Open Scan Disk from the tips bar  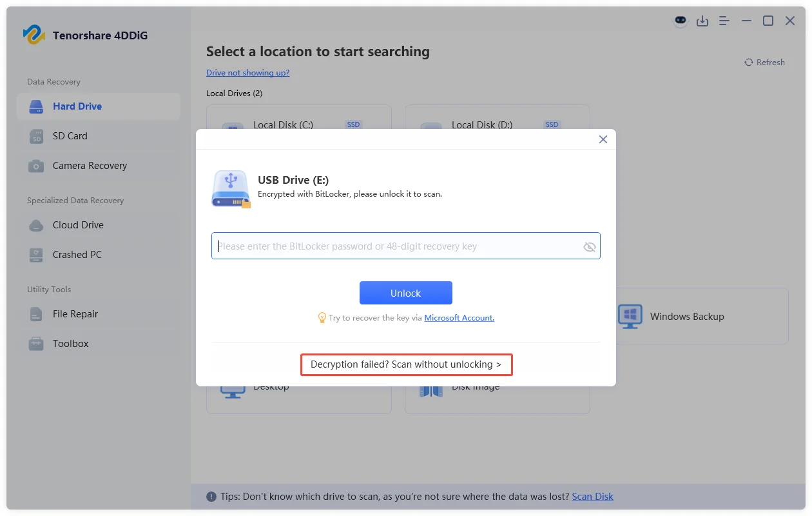(x=592, y=496)
